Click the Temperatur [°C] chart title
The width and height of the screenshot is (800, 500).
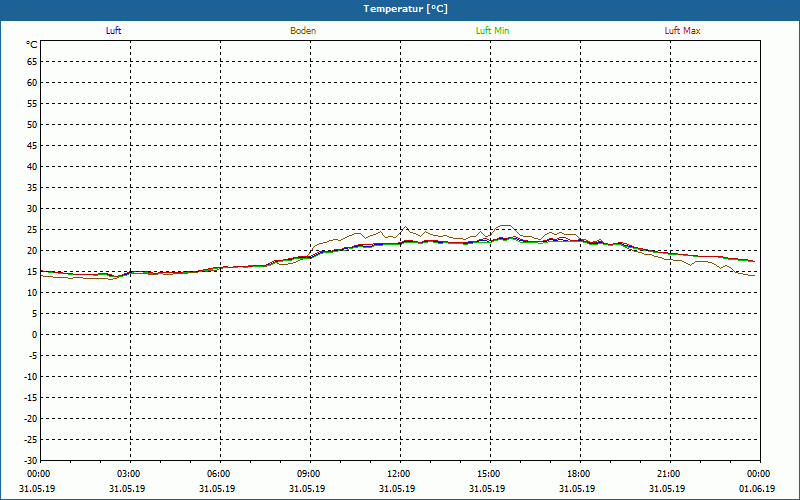pyautogui.click(x=406, y=9)
